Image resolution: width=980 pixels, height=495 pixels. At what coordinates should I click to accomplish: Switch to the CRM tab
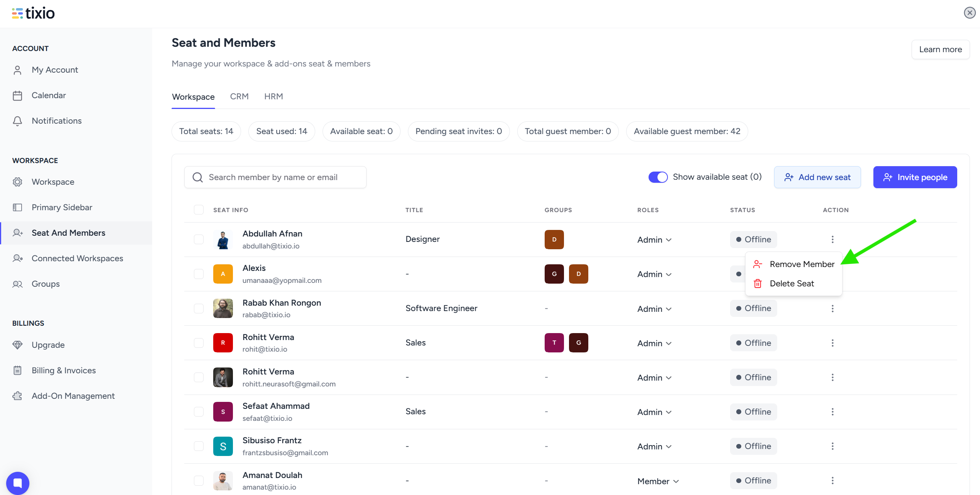pyautogui.click(x=239, y=97)
